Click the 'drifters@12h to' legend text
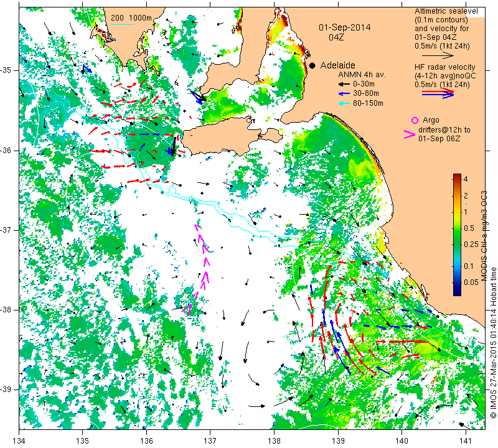 click(444, 130)
